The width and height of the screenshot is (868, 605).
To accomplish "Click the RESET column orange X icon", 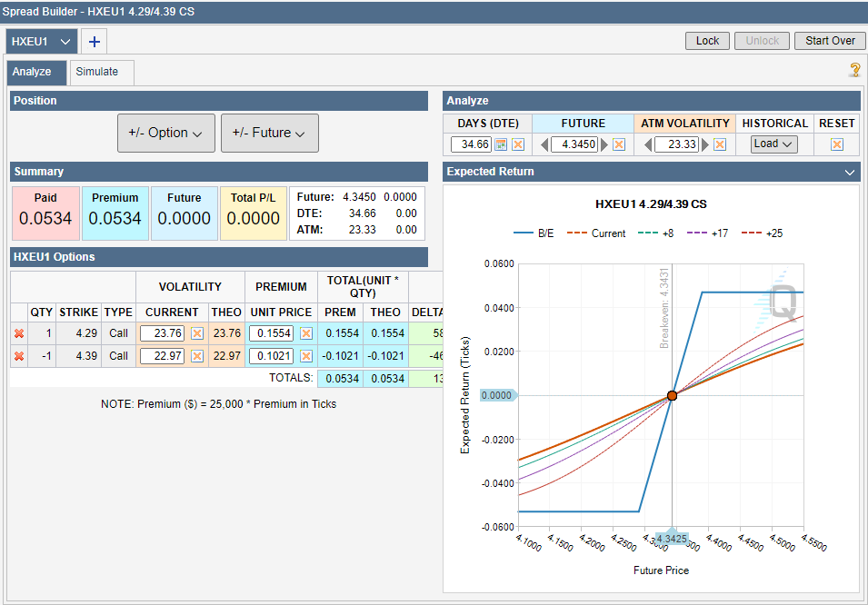I will 837,144.
